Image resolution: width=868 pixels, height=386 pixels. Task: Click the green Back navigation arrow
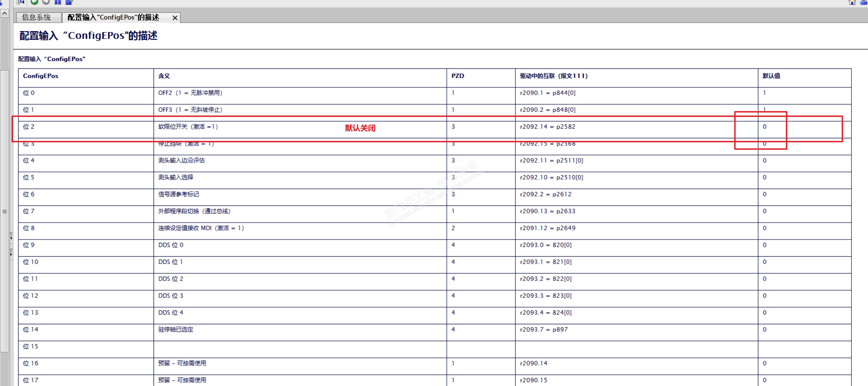tap(34, 2)
